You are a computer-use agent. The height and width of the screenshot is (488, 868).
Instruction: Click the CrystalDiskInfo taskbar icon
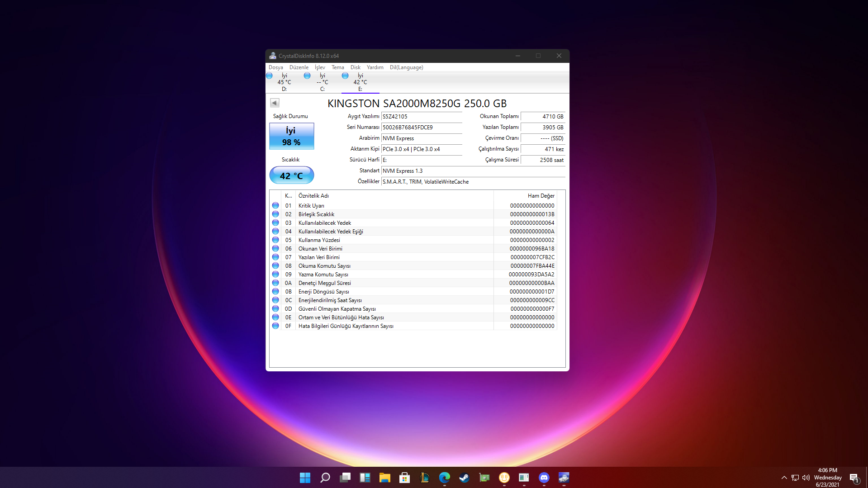564,478
